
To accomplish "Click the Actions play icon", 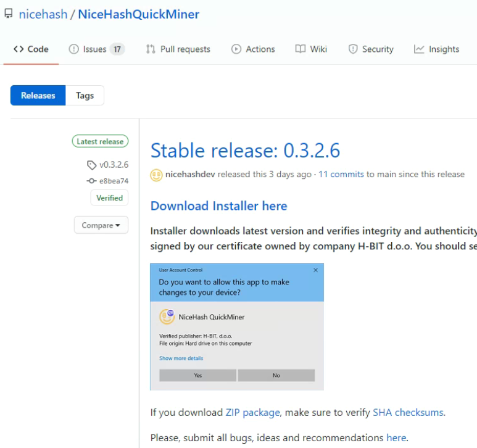I will tap(236, 49).
